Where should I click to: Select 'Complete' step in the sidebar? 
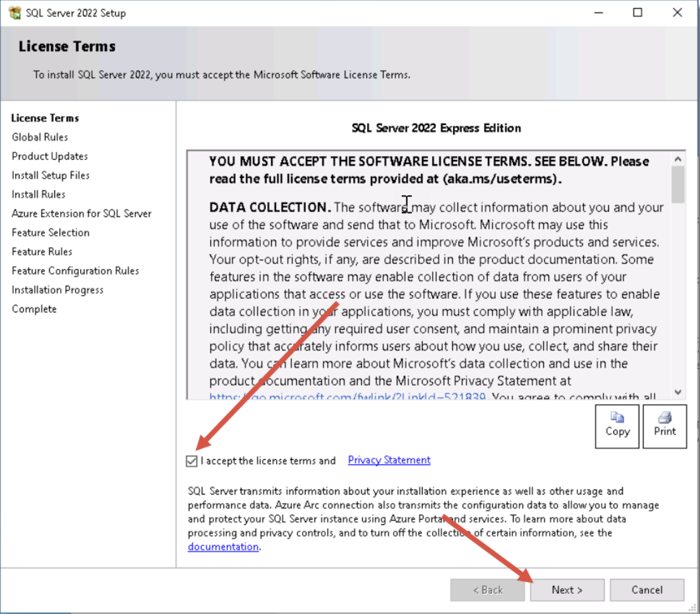click(x=34, y=310)
